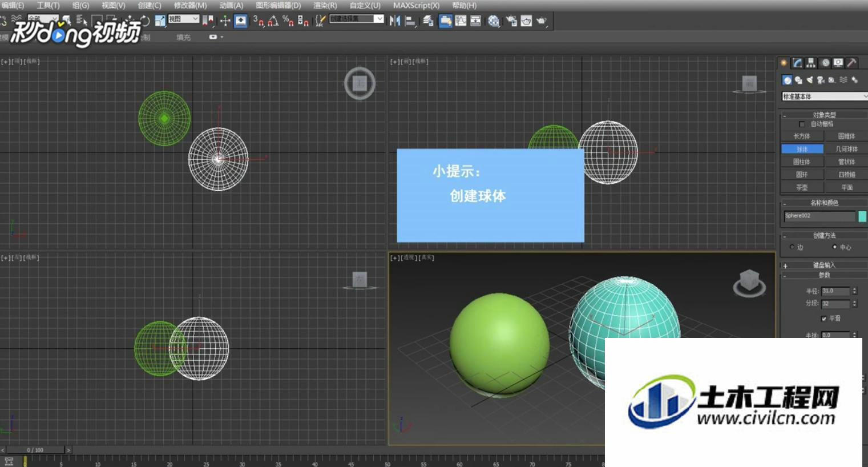The width and height of the screenshot is (868, 467).
Task: Open the Display command panel tab
Action: tap(838, 63)
